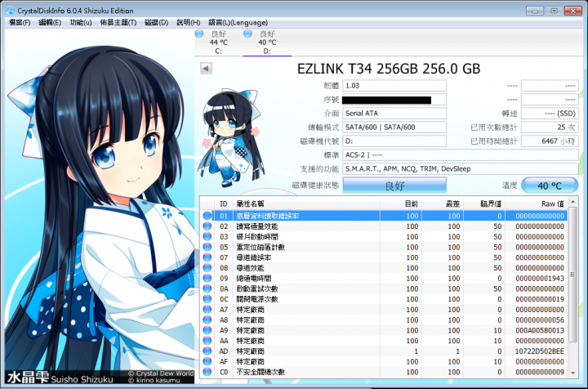Screen dimensions: 588x389
Task: Click the drive letter field D:
Action: click(x=394, y=141)
